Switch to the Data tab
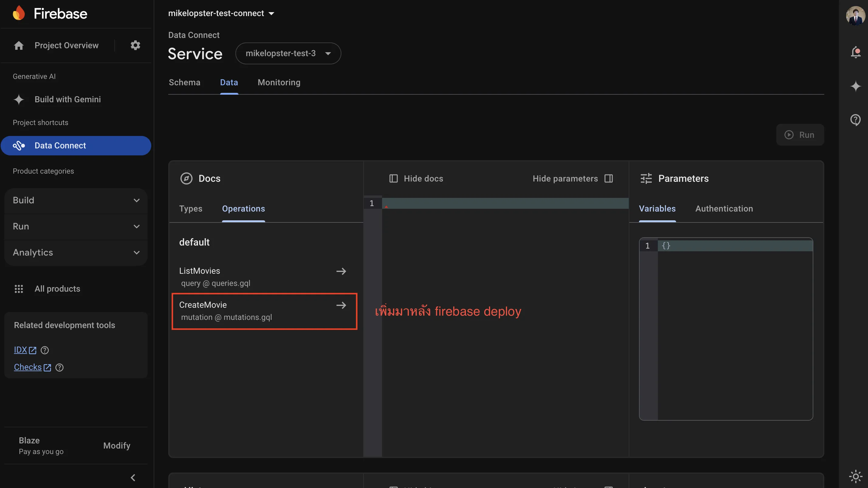The width and height of the screenshot is (868, 488). (229, 83)
